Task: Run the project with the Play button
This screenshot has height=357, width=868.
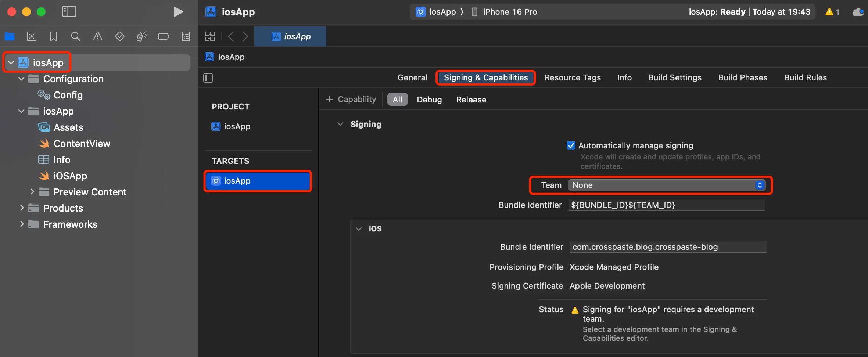Action: click(179, 11)
